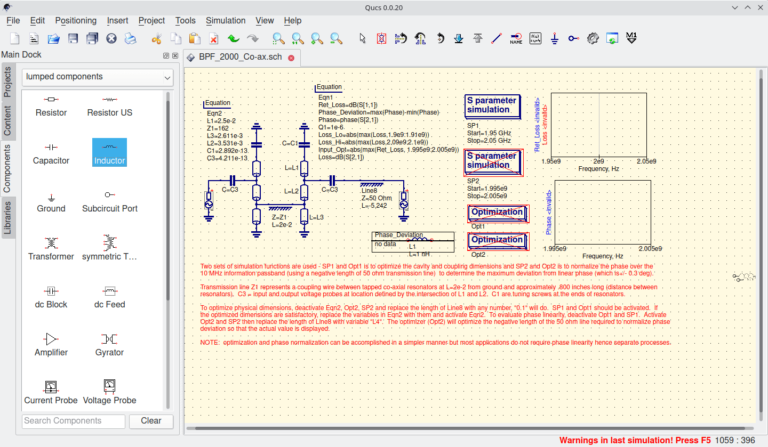This screenshot has height=447, width=768.
Task: Delete selected elements with red X icon
Action: pyautogui.click(x=214, y=38)
